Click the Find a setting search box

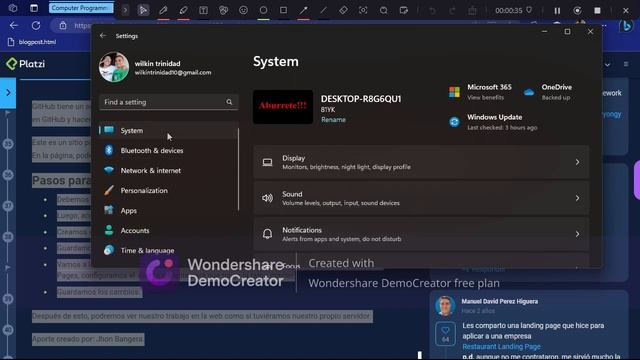[169, 102]
